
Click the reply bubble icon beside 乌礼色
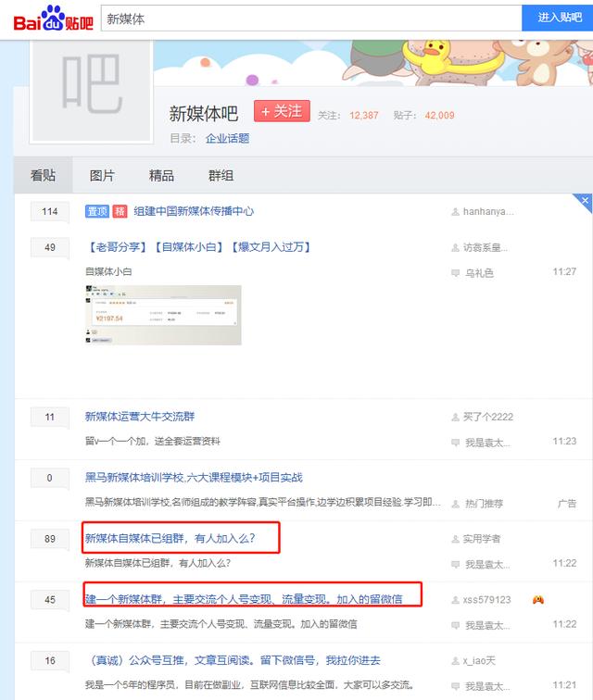[455, 273]
